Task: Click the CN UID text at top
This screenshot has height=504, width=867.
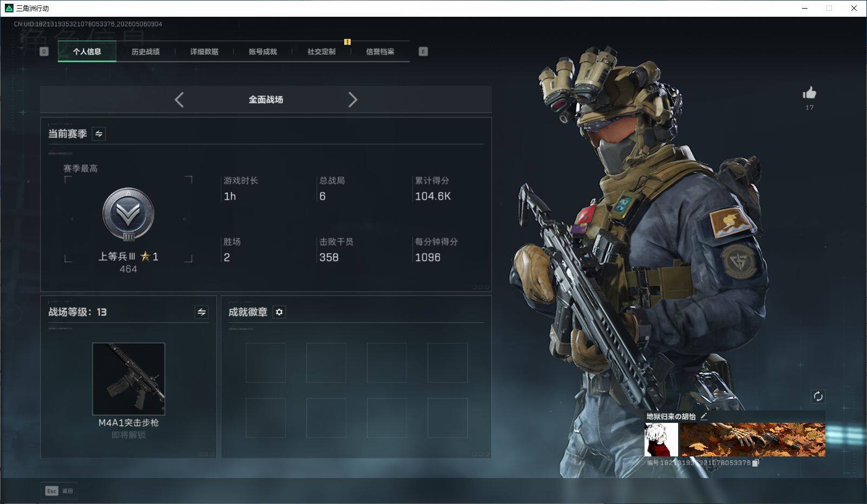Action: 88,24
